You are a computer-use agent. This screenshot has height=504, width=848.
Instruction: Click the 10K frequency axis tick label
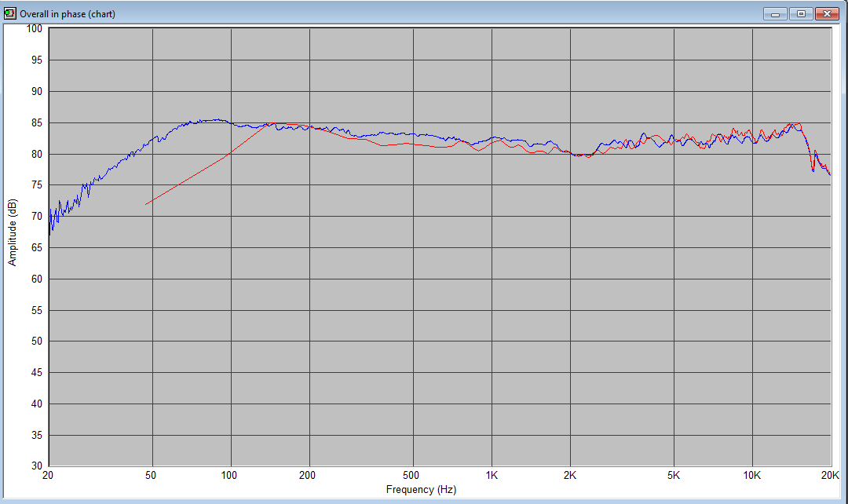751,475
